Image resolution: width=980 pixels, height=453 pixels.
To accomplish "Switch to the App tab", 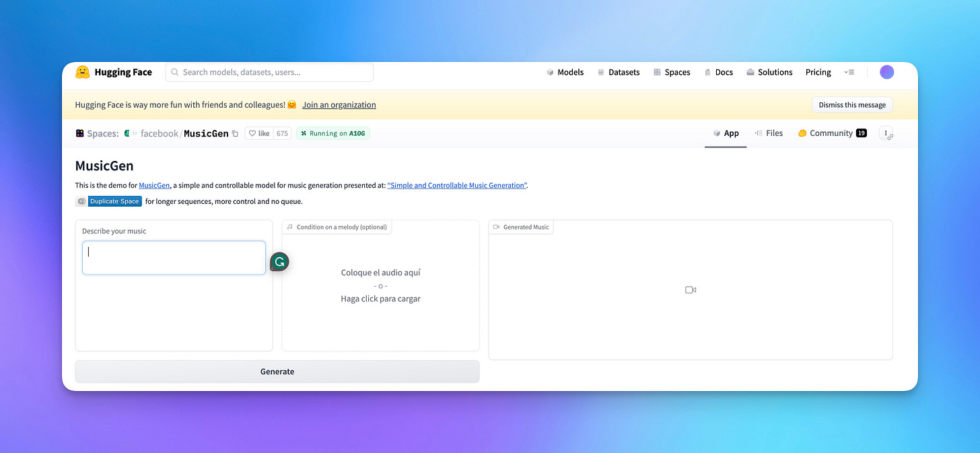I will pyautogui.click(x=726, y=133).
